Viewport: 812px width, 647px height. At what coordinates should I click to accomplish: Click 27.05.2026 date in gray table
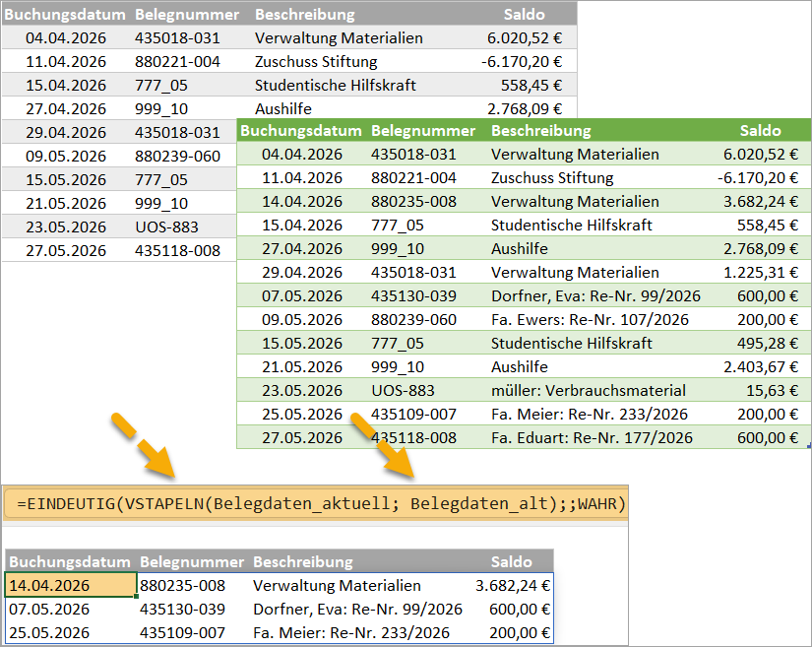coord(66,251)
